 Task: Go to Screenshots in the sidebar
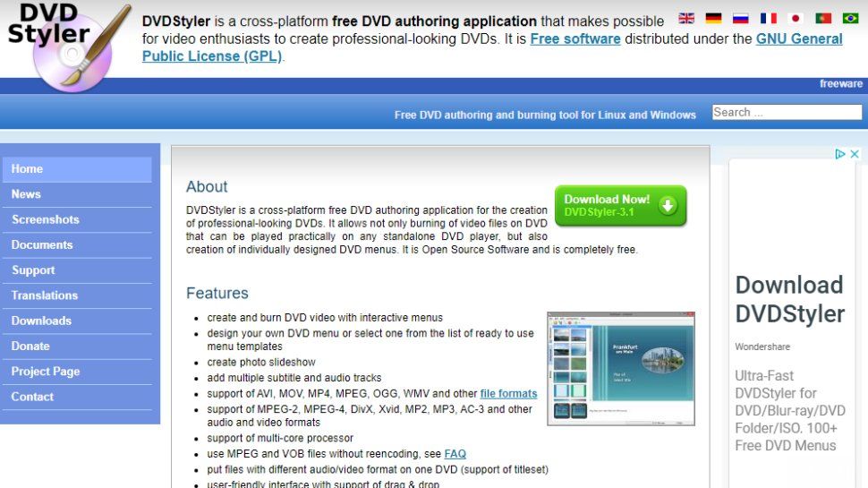[77, 220]
